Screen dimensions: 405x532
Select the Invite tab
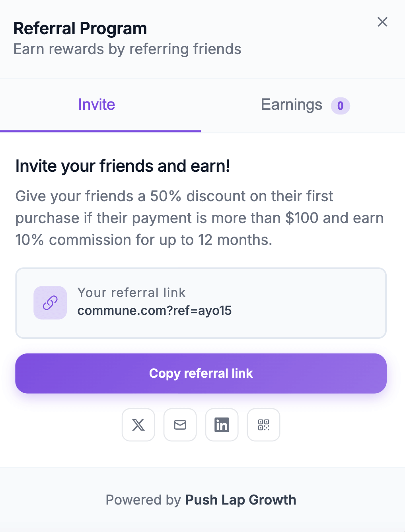97,105
